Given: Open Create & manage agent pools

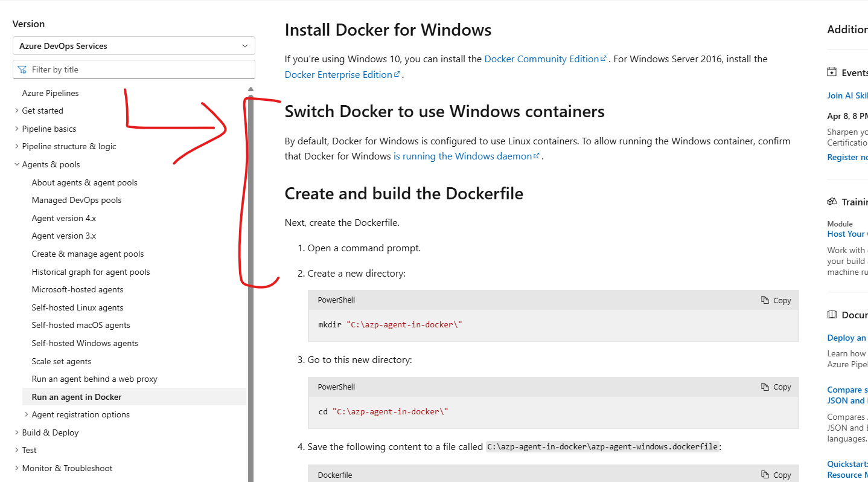Looking at the screenshot, I should (x=88, y=254).
